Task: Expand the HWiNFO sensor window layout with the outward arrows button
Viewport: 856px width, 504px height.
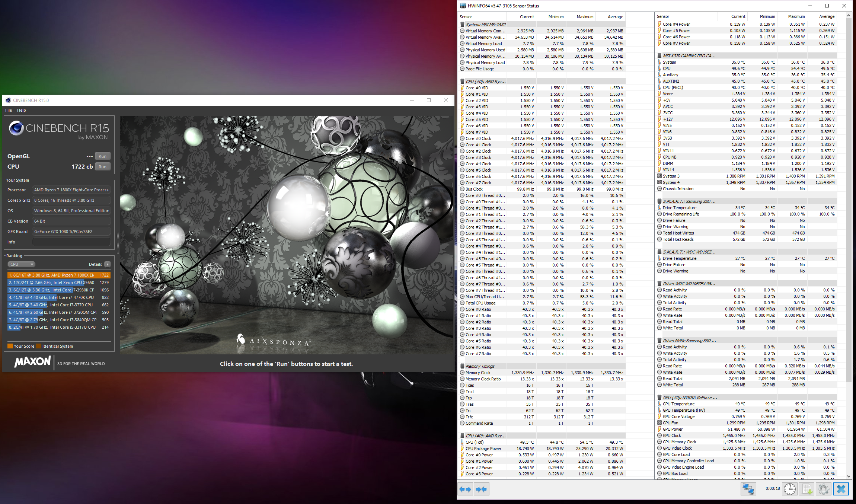Action: (465, 489)
